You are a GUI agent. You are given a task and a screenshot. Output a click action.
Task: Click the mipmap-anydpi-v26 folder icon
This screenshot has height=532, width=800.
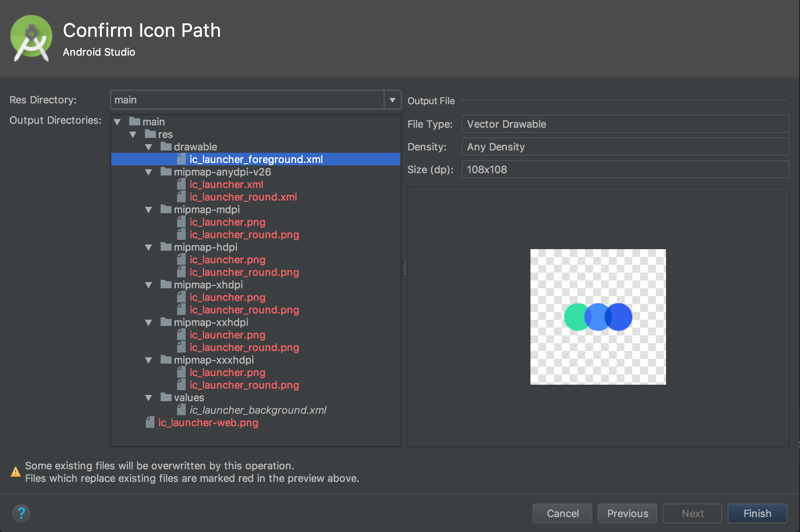[166, 171]
